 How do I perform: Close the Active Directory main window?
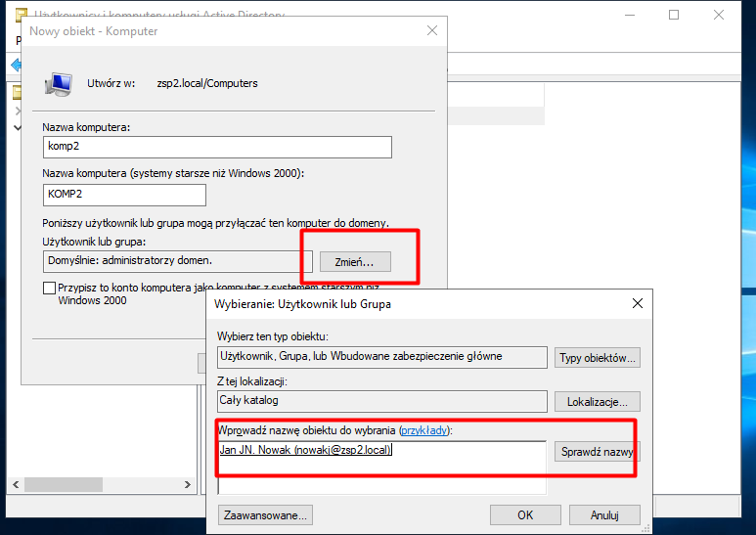719,16
